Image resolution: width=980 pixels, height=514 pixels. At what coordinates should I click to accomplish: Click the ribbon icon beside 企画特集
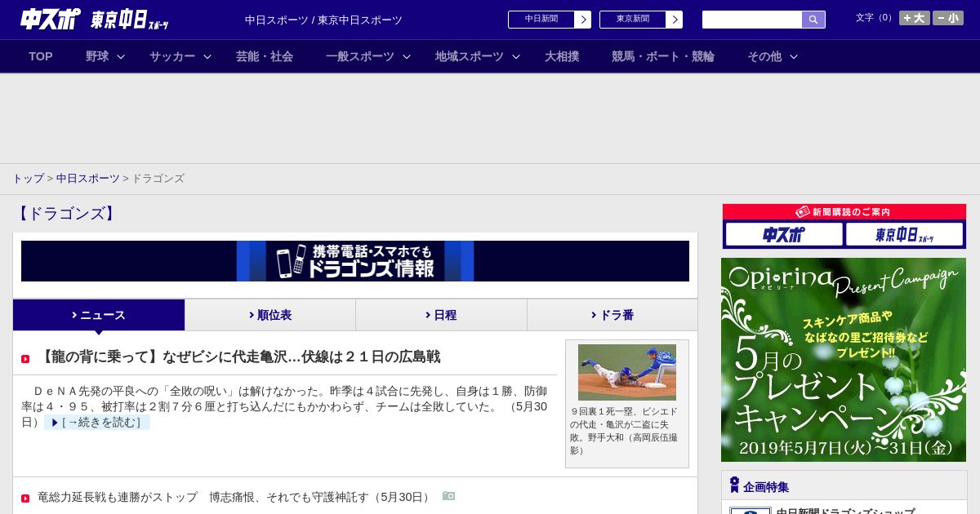[734, 485]
